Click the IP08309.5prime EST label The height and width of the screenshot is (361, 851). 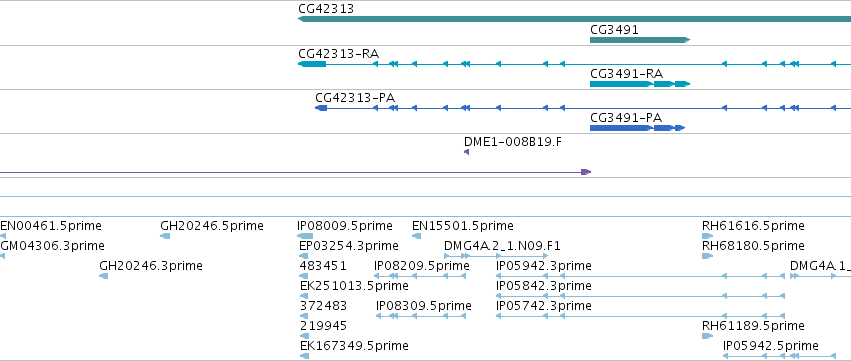pyautogui.click(x=424, y=306)
